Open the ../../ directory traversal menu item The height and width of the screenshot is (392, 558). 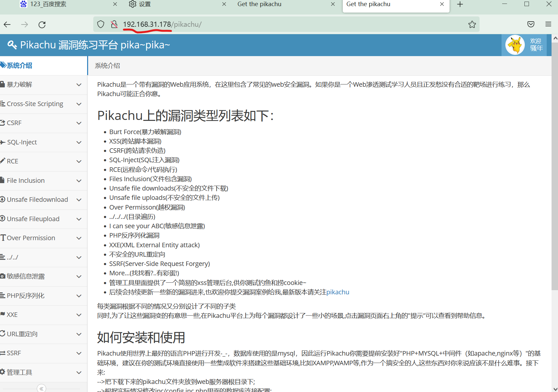click(x=44, y=257)
